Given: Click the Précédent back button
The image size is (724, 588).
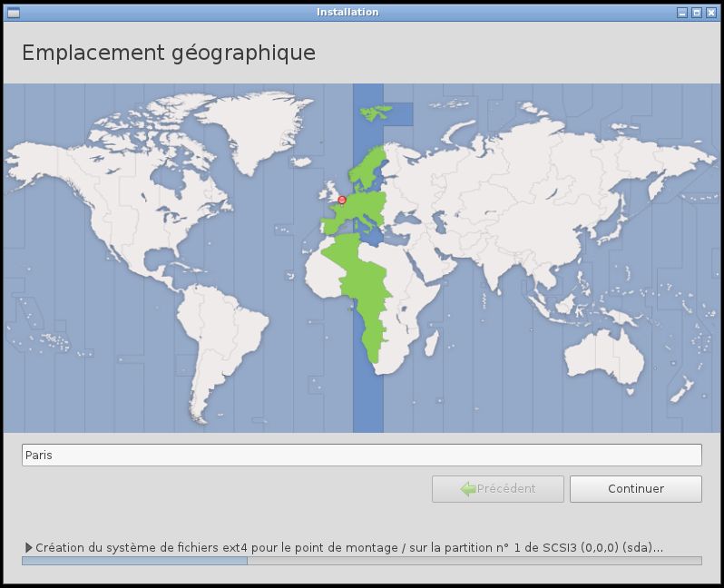Looking at the screenshot, I should click(498, 489).
